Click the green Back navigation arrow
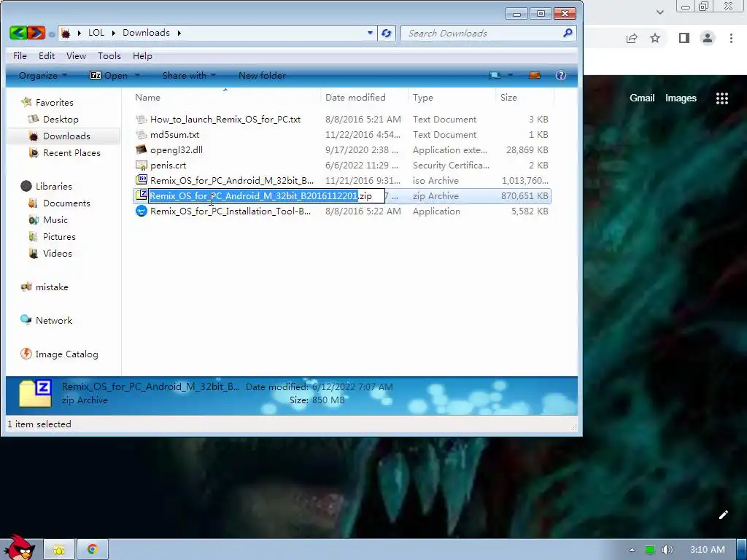747x560 pixels. click(x=18, y=33)
